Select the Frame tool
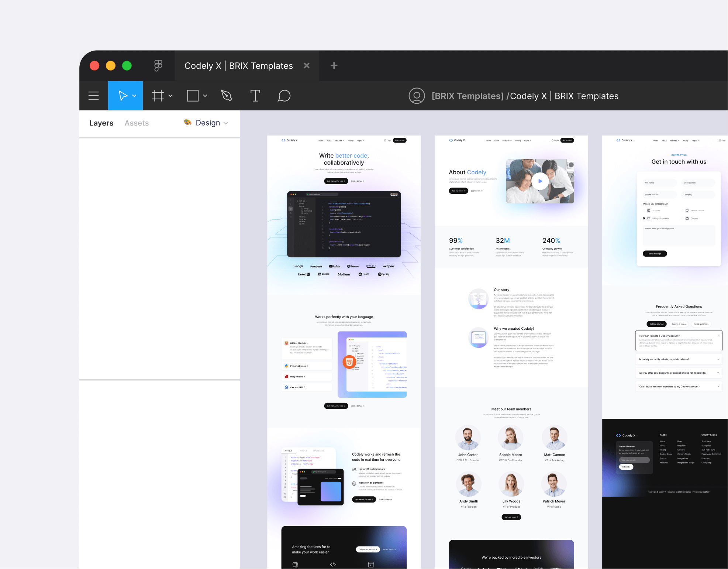The width and height of the screenshot is (728, 569). pyautogui.click(x=158, y=96)
